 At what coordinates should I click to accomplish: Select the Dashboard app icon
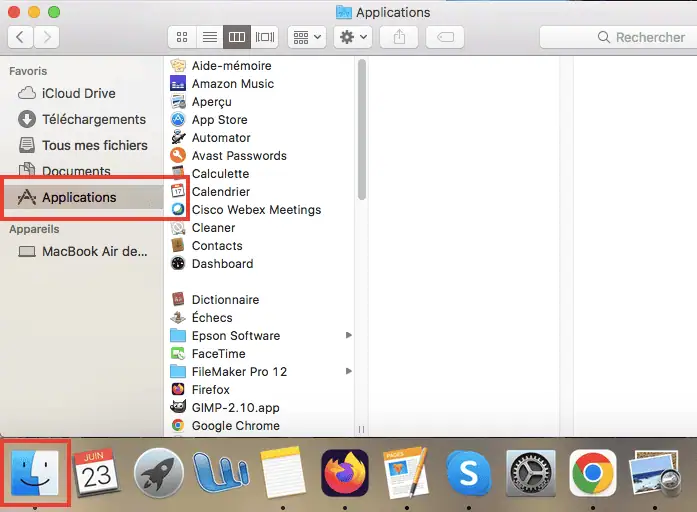point(178,264)
